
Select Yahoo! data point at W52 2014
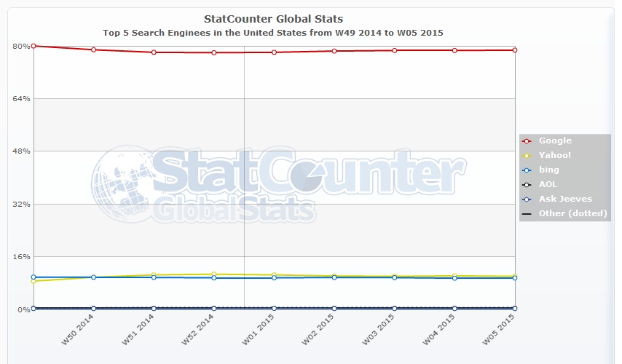[214, 274]
